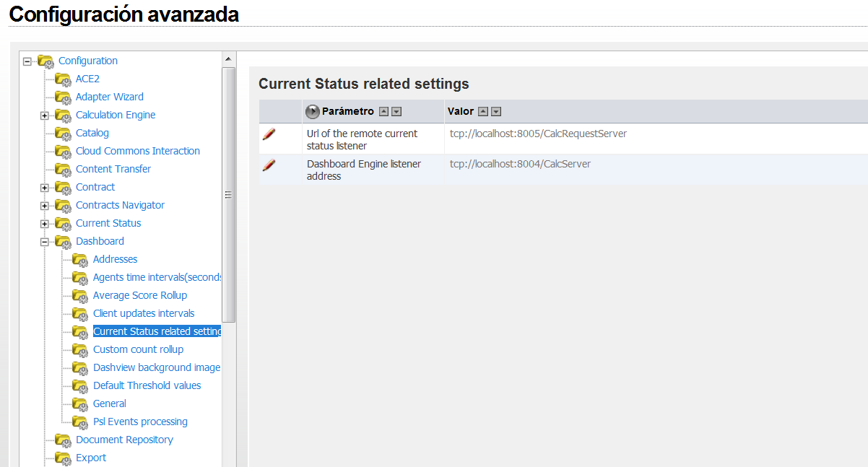Click the round arrow icon beside Parámetro
The image size is (868, 467).
coord(313,112)
